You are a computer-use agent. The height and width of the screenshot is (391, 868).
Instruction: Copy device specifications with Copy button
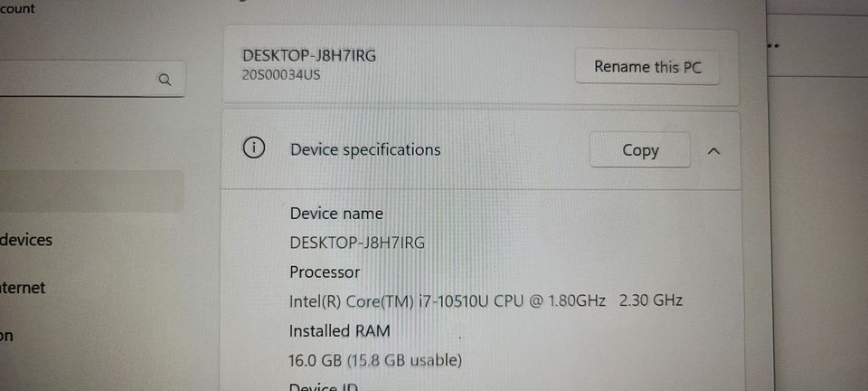tap(640, 150)
